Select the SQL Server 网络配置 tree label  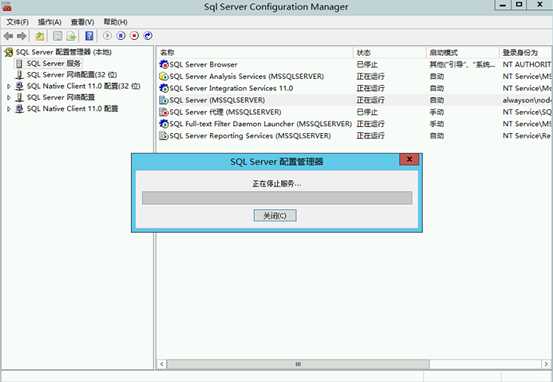tap(61, 97)
